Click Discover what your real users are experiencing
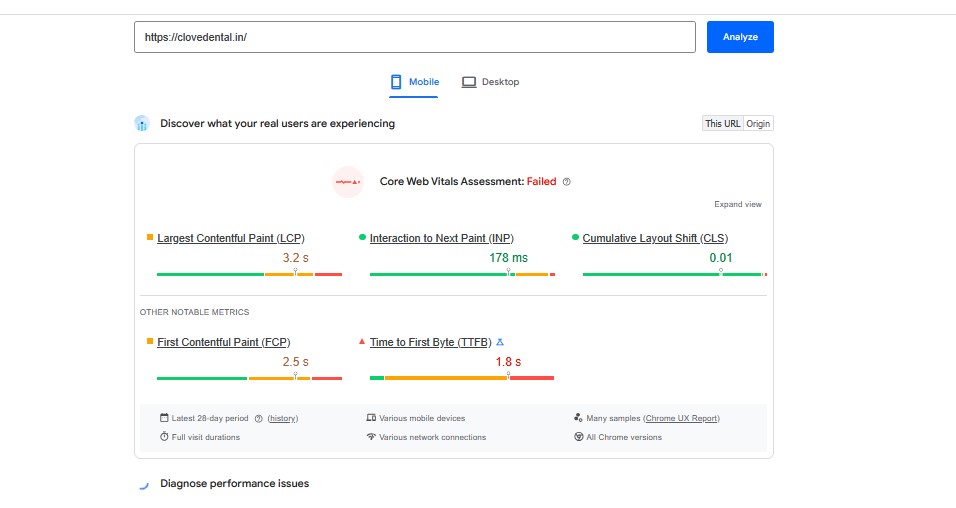 277,123
